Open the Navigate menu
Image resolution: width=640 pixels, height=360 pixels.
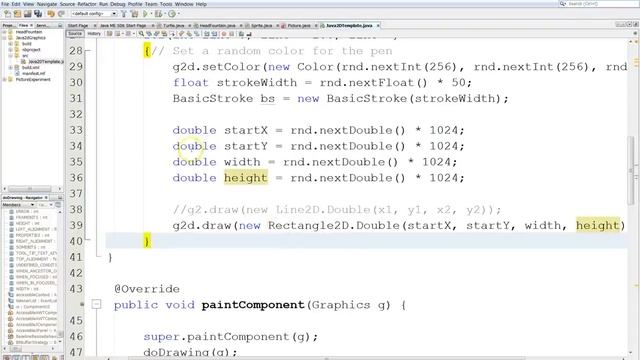coord(47,4)
